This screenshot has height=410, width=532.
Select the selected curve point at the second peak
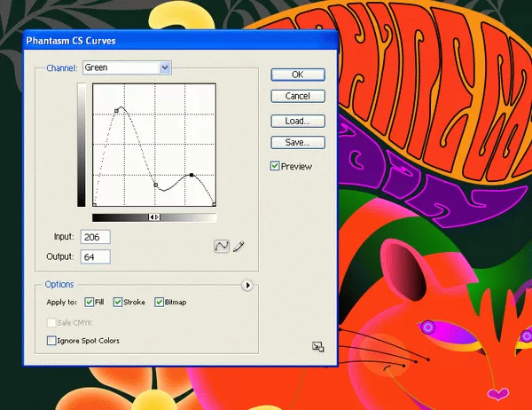point(192,176)
